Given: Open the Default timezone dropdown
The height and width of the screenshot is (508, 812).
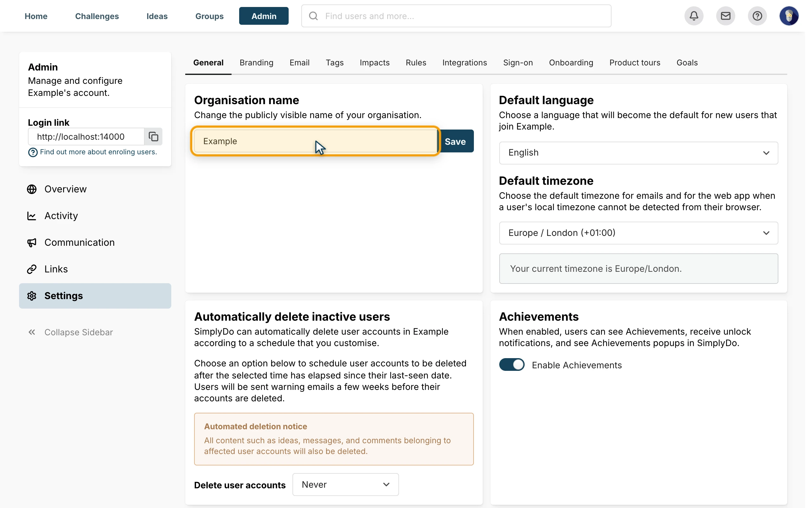Looking at the screenshot, I should (638, 233).
